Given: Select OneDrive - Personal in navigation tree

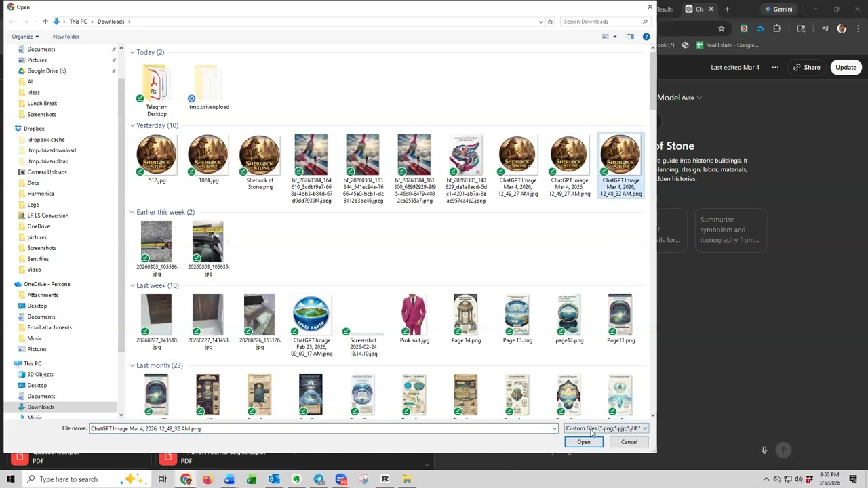Looking at the screenshot, I should click(x=47, y=284).
